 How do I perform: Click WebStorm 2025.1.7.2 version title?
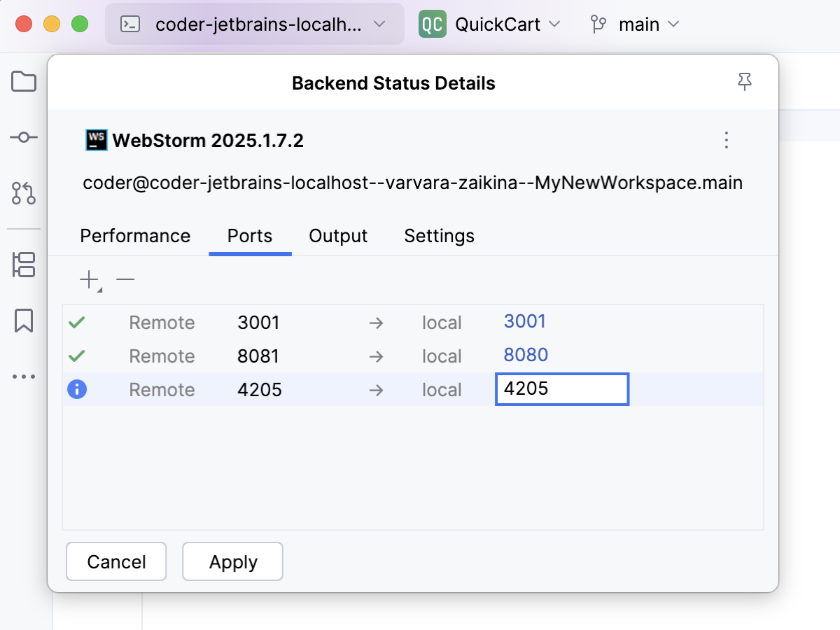pos(208,141)
